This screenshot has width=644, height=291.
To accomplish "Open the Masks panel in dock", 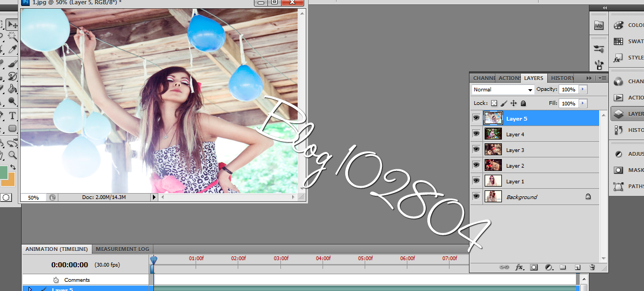I will (x=627, y=170).
